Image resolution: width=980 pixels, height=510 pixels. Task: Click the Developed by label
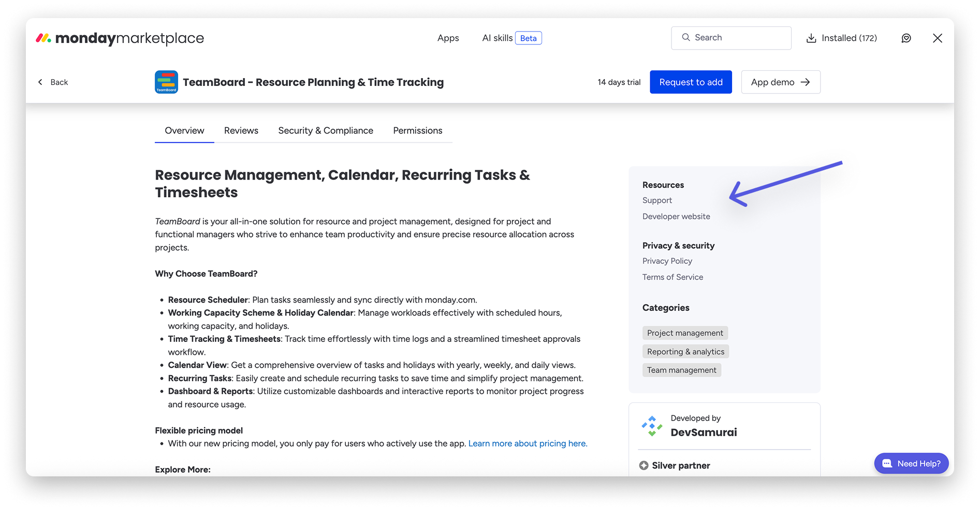(696, 418)
